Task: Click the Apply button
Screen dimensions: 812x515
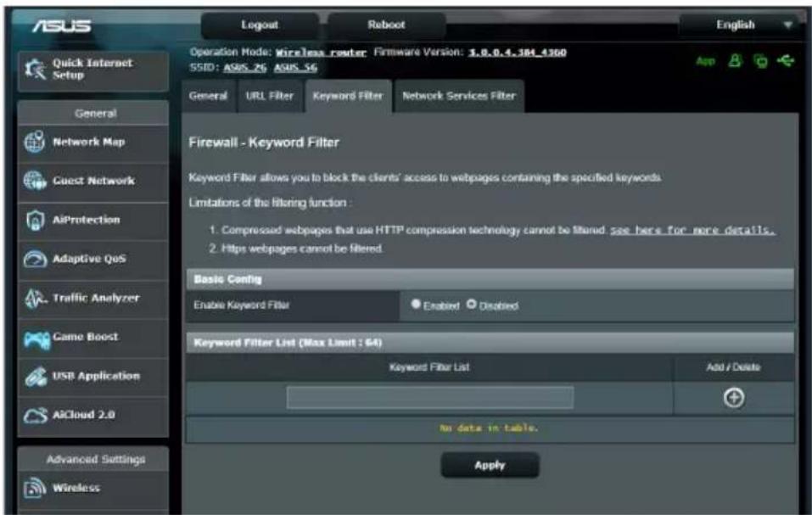Action: 490,465
